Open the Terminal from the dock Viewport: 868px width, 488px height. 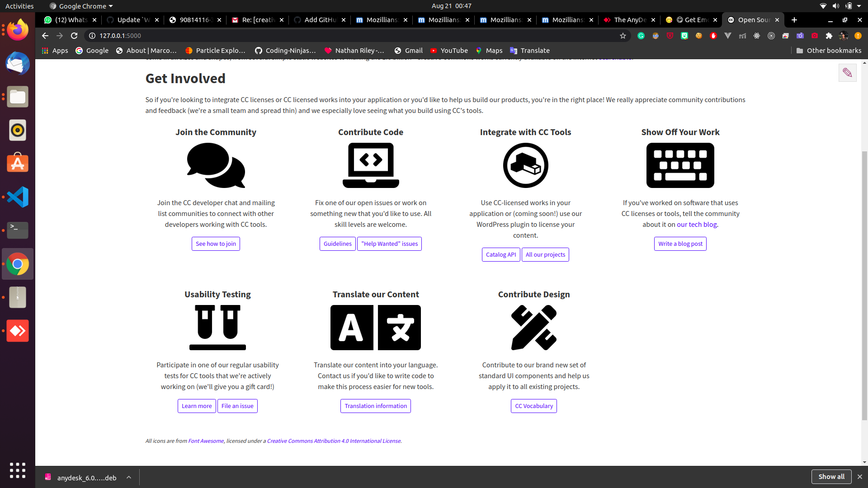point(17,230)
